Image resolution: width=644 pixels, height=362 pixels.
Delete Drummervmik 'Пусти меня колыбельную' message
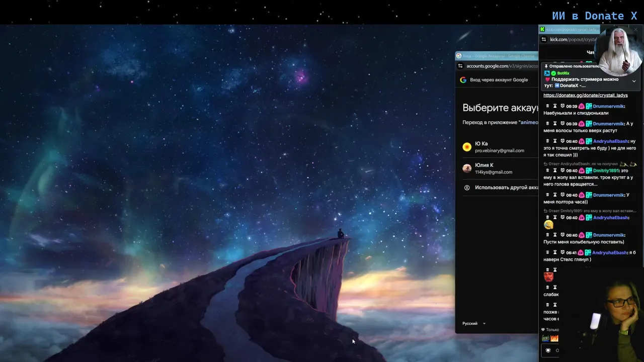point(547,235)
